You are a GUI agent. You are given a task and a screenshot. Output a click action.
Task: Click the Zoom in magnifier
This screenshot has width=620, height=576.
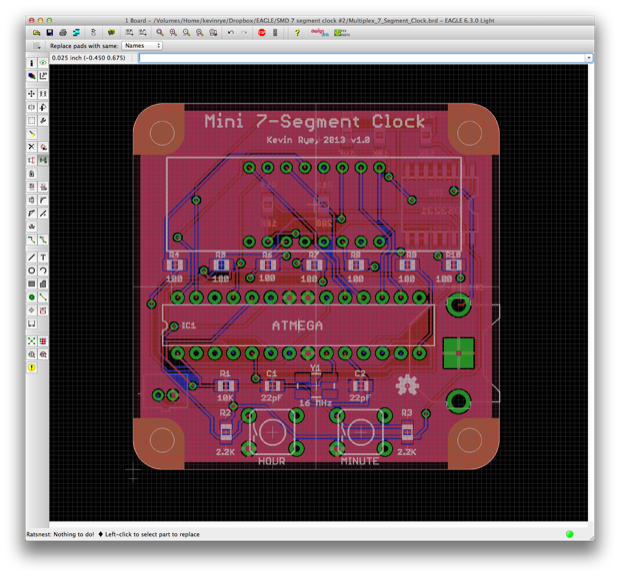[x=173, y=32]
